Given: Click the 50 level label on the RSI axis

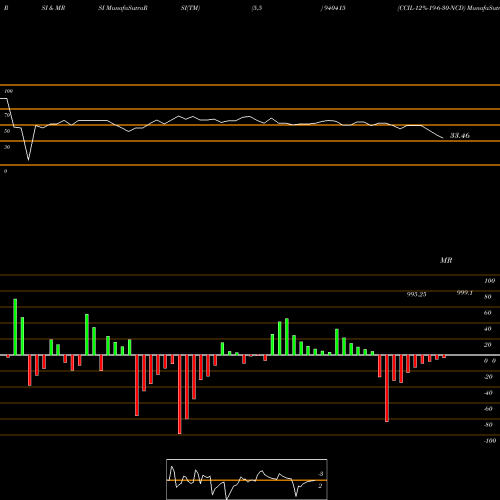Looking at the screenshot, I should 7,131.
